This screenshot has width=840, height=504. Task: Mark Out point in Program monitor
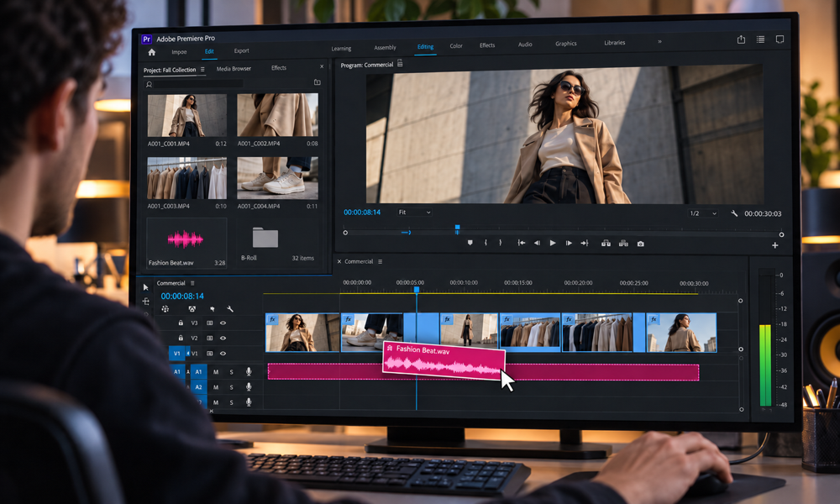(501, 243)
